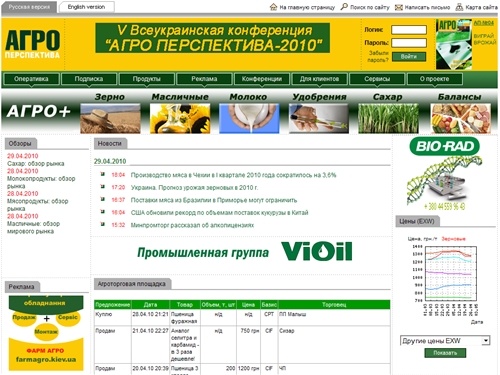Open the Сахар sugar cane thumbnail
Viewport: 500px width, 375px height.
388,118
